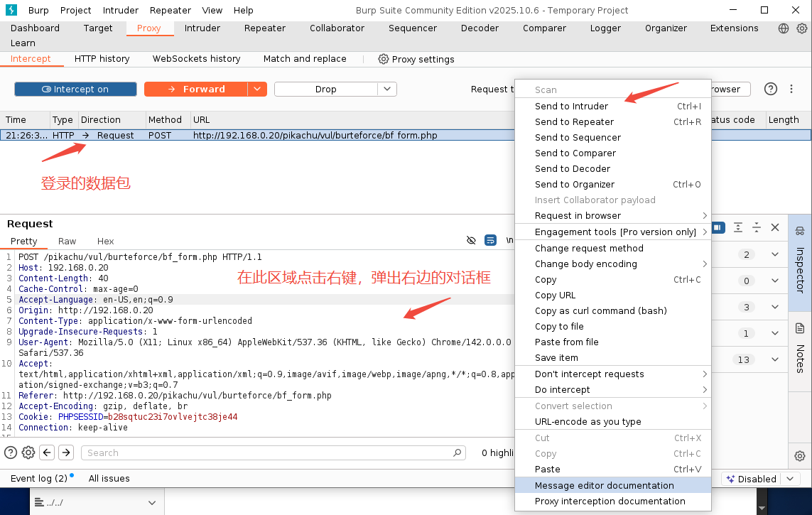Choose Send to Sequencer
The image size is (812, 515).
613,138
